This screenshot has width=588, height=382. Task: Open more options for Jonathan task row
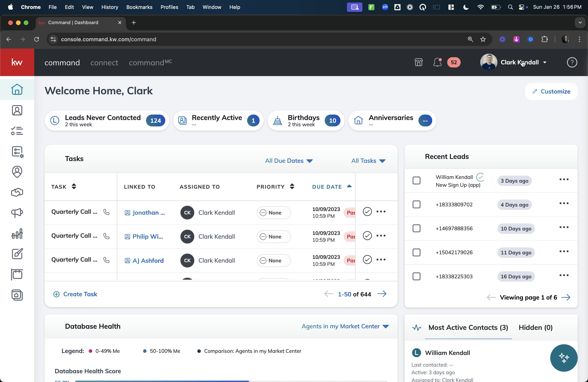381,211
